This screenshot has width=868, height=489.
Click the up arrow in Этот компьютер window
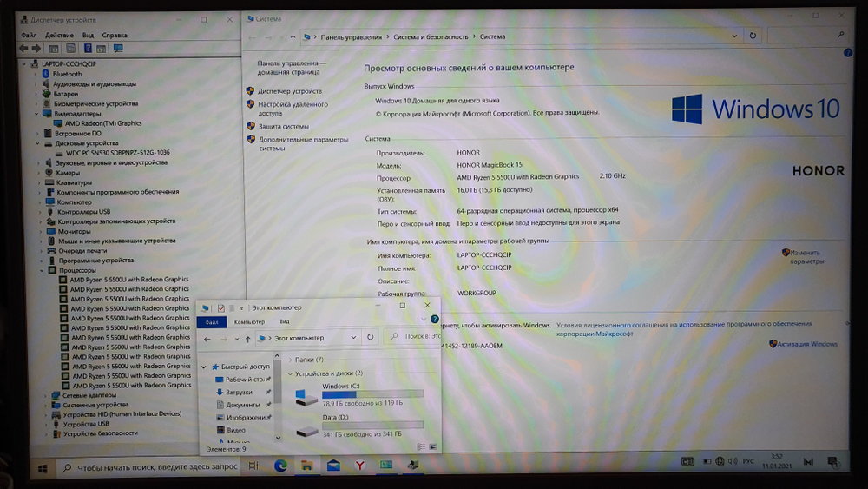tap(247, 339)
